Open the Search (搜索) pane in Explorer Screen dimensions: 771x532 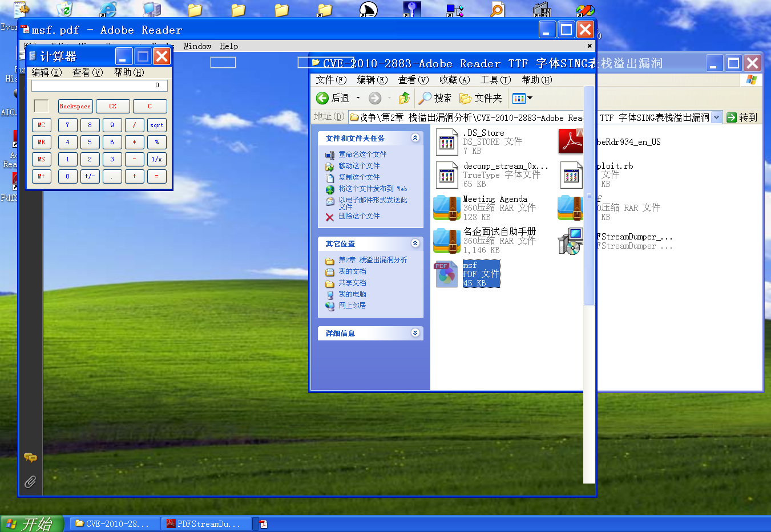click(435, 98)
